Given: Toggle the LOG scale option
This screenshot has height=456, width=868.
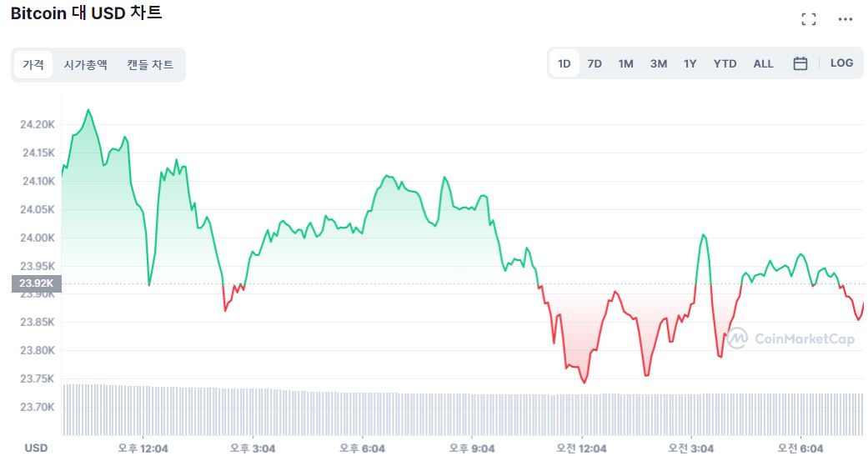Looking at the screenshot, I should [x=841, y=63].
